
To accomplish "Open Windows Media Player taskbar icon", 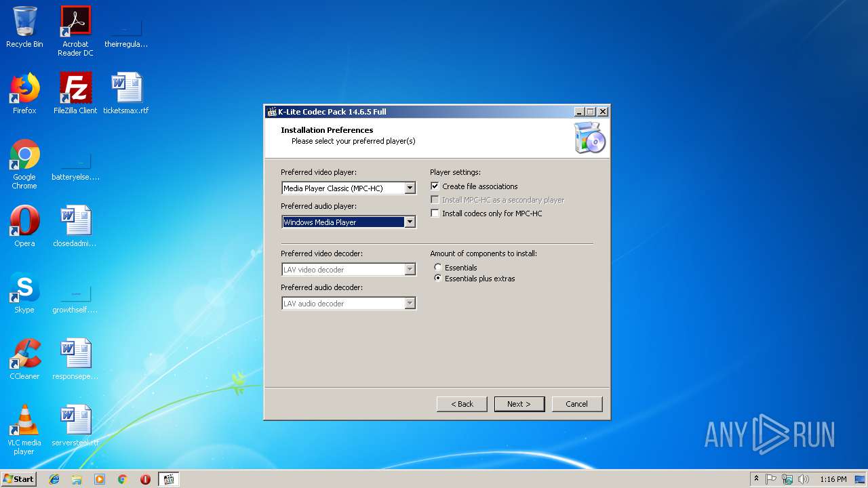I will click(100, 479).
